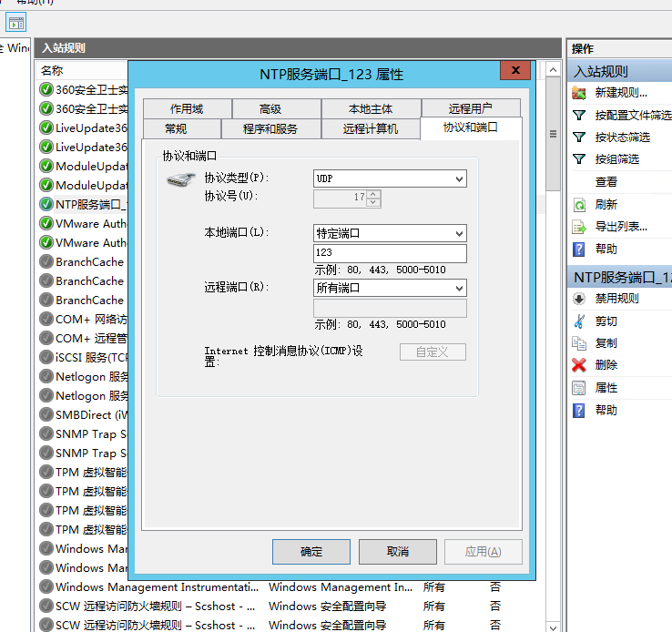Screen dimensions: 672x632
Task: Click the properties icon beside 属性
Action: [x=579, y=388]
